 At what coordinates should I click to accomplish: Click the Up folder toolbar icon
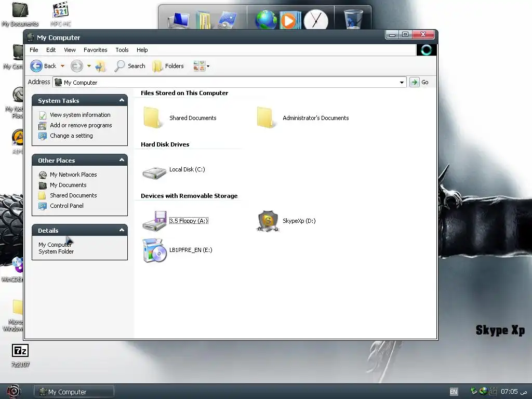point(100,66)
